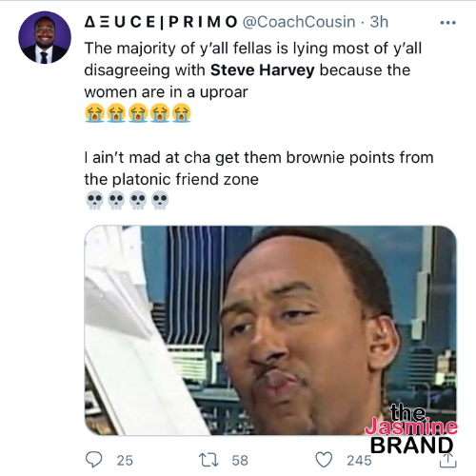Open the CoachCousin profile avatar
This screenshot has width=476, height=476.
point(45,37)
